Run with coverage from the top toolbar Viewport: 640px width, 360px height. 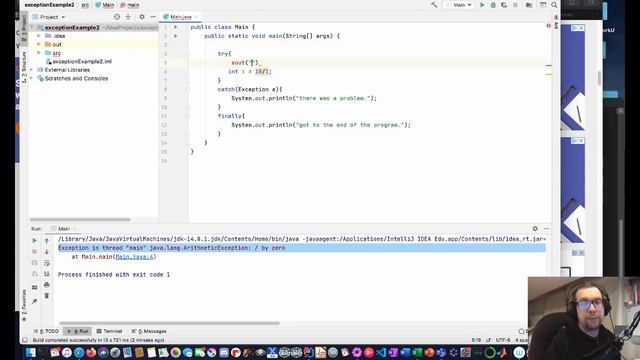click(x=504, y=5)
